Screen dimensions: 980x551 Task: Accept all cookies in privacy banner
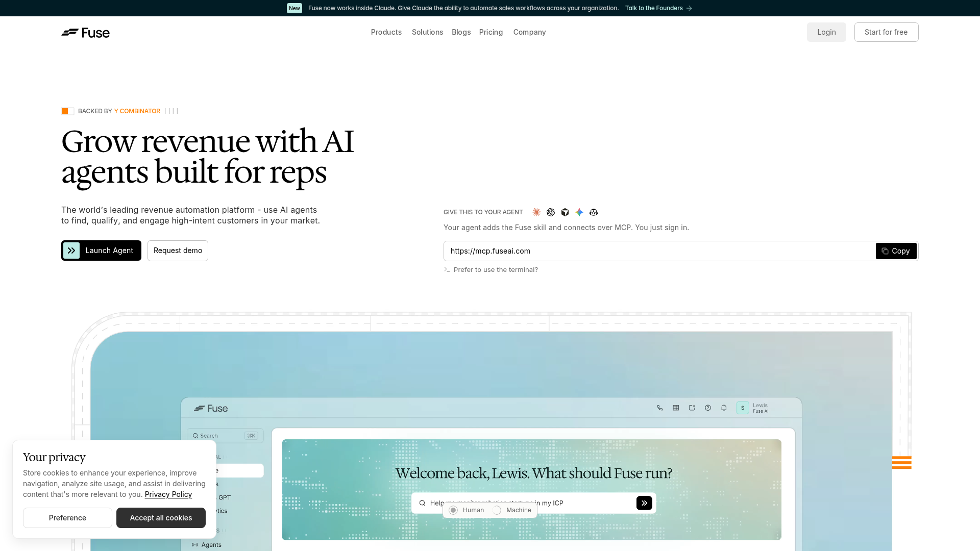(x=161, y=518)
